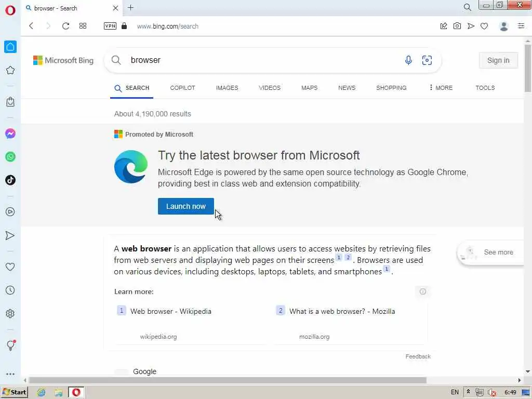The height and width of the screenshot is (399, 532).
Task: Switch to the COPILOT tab
Action: click(x=182, y=88)
